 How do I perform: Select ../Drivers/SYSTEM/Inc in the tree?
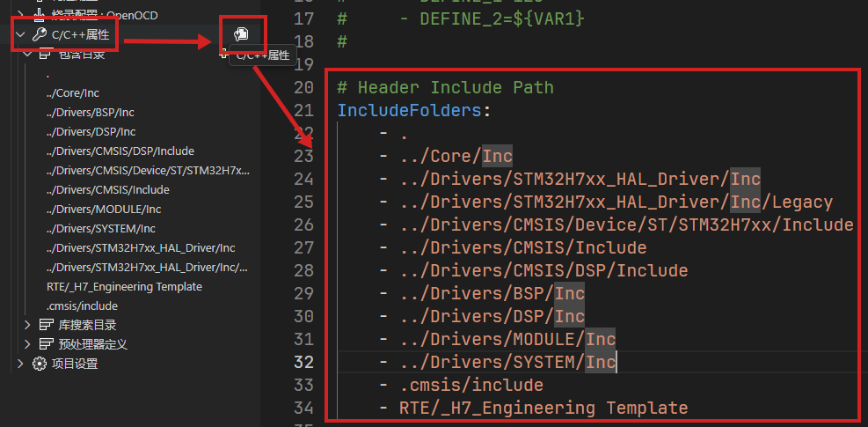coord(101,229)
